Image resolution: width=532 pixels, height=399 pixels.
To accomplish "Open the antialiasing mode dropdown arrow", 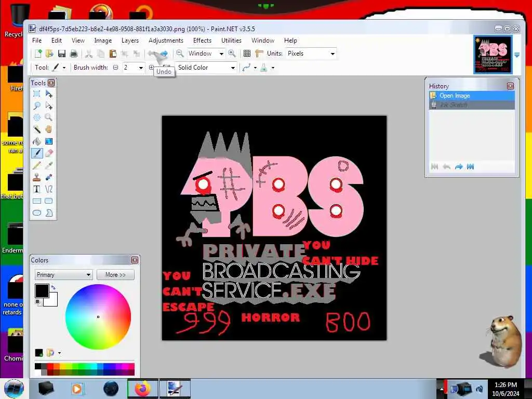I will click(x=255, y=68).
